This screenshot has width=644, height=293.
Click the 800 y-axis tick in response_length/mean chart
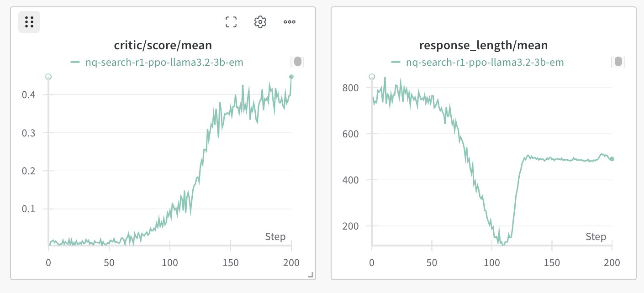pyautogui.click(x=351, y=88)
